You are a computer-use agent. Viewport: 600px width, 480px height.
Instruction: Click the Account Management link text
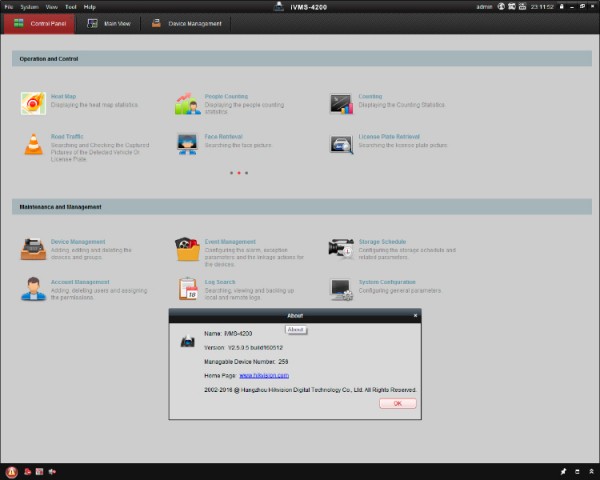tap(80, 282)
